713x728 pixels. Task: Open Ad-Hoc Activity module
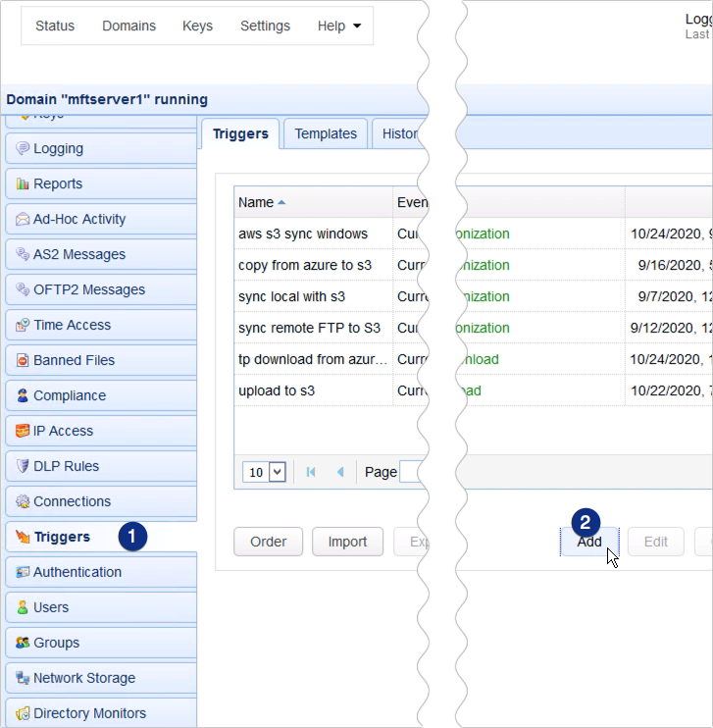[101, 219]
